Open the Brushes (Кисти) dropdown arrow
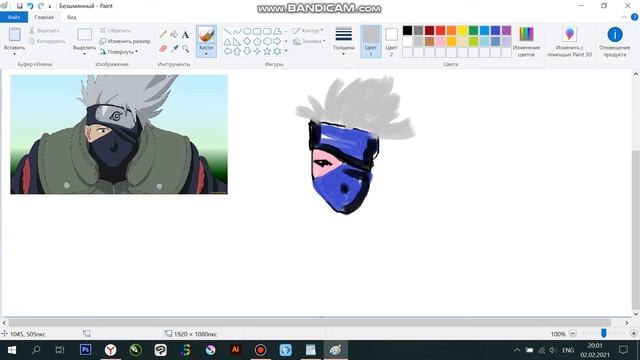Image resolution: width=640 pixels, height=360 pixels. [x=206, y=54]
